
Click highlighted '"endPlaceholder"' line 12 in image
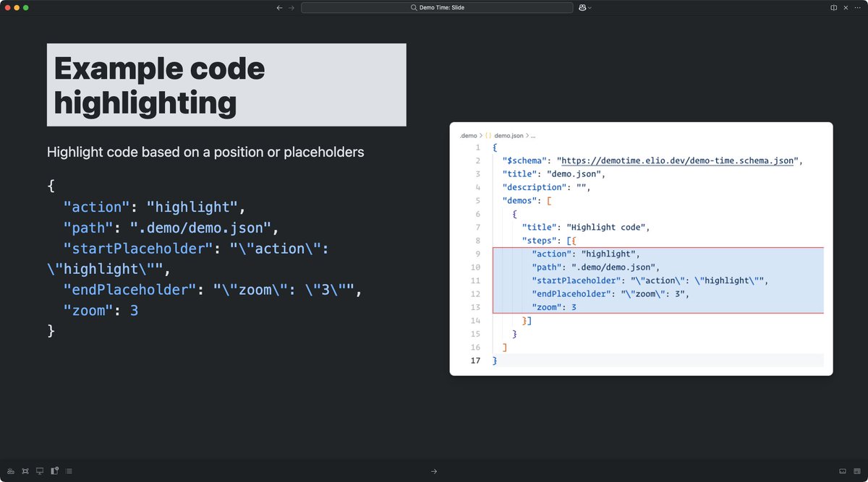tap(610, 294)
